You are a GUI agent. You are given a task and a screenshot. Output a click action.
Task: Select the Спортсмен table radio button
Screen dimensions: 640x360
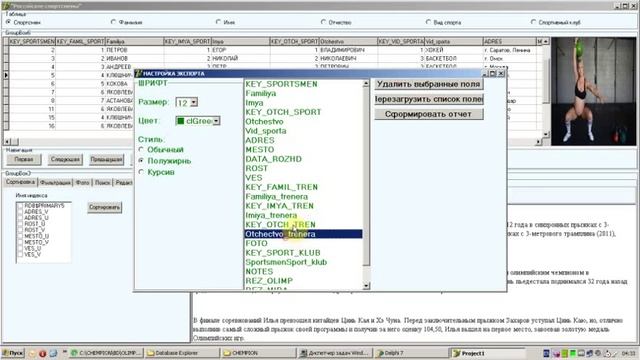[9, 22]
